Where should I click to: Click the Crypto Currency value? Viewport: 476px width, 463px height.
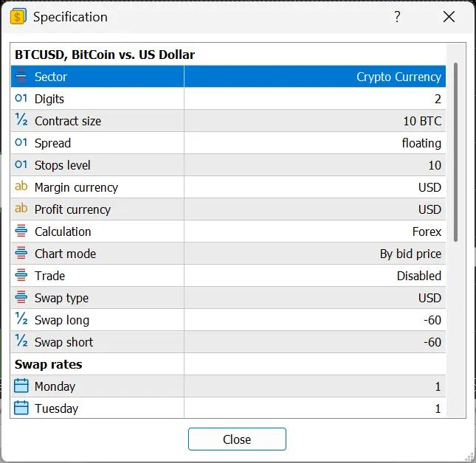(399, 77)
